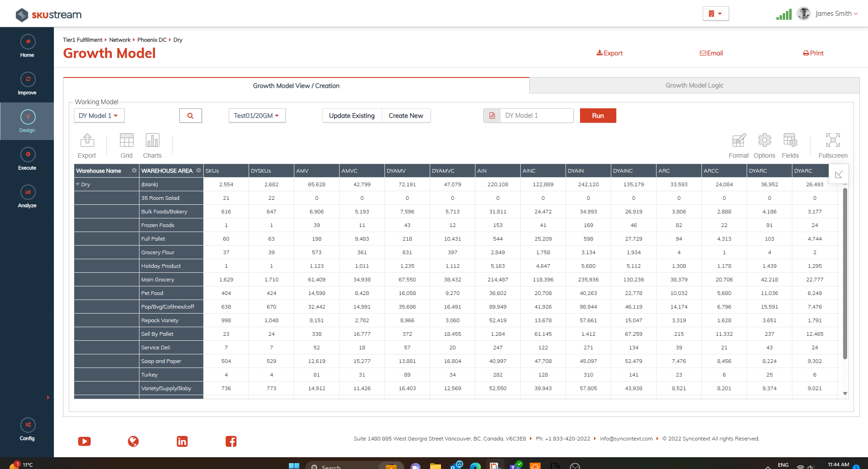Open the Test01/20GM dropdown
Screen dimensions: 868x469
click(257, 116)
